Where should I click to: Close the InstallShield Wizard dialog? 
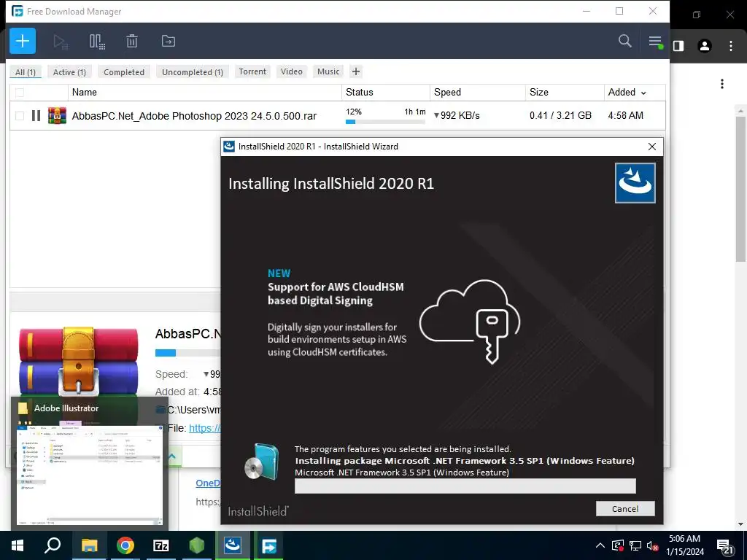(652, 147)
